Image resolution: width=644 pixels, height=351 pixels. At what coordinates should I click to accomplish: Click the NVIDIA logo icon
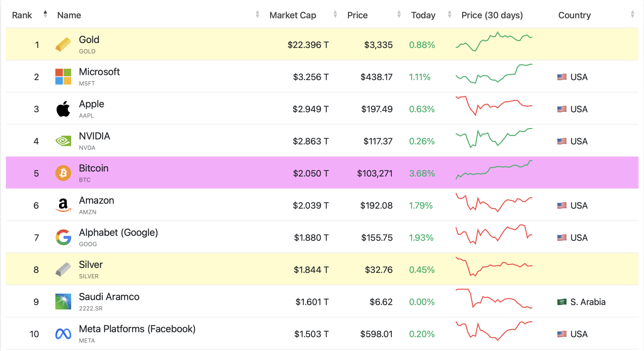pos(63,141)
